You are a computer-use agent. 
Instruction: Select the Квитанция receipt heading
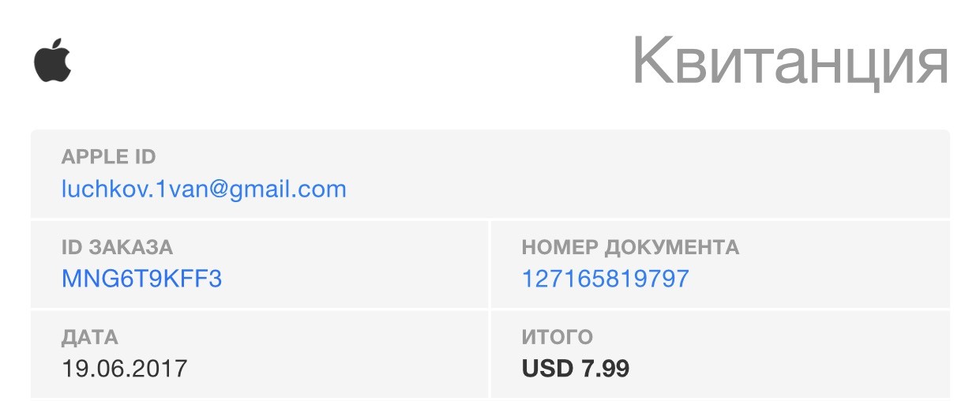click(790, 61)
